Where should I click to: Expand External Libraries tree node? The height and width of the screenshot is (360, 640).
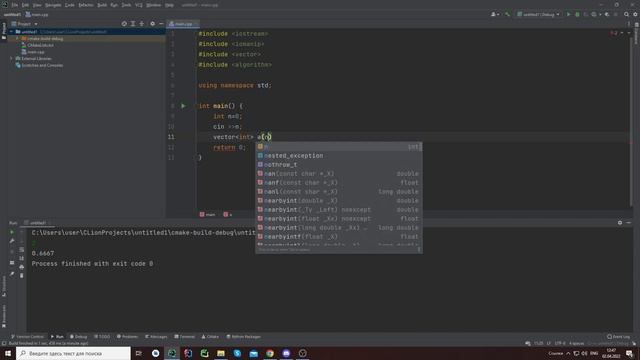click(11, 58)
